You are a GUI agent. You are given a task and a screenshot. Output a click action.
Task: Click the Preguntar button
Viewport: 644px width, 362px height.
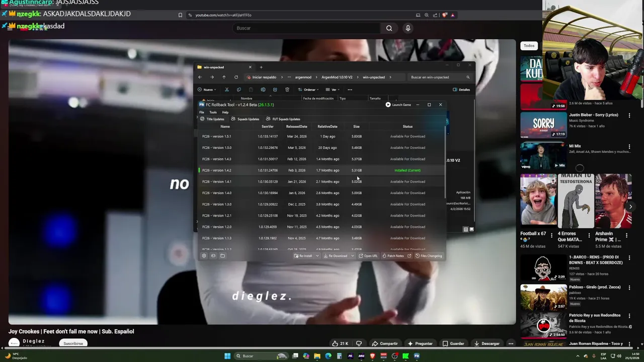[x=420, y=343]
